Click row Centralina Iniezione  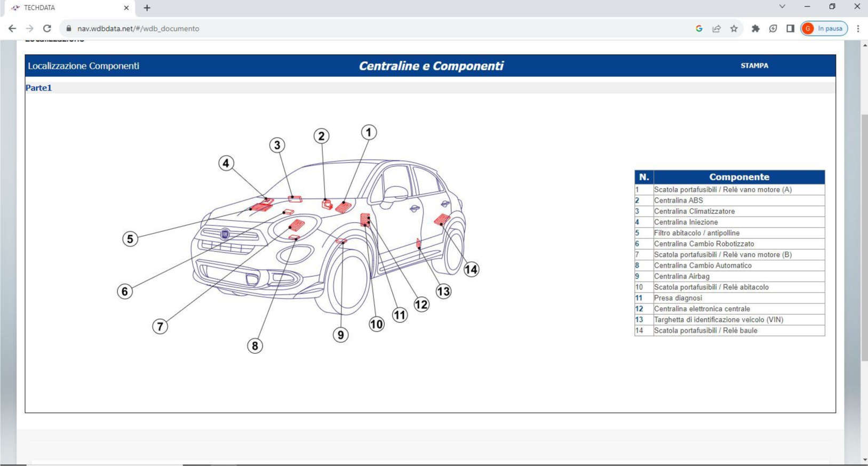(x=729, y=222)
